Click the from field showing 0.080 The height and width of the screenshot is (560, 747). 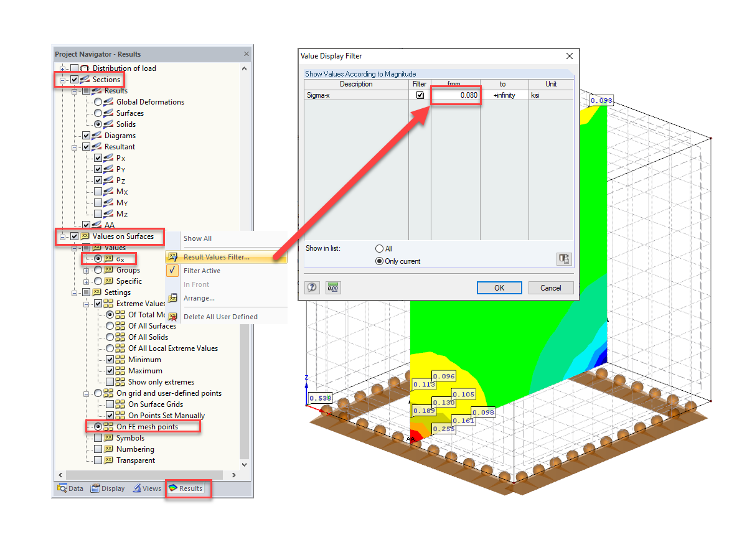(x=455, y=96)
